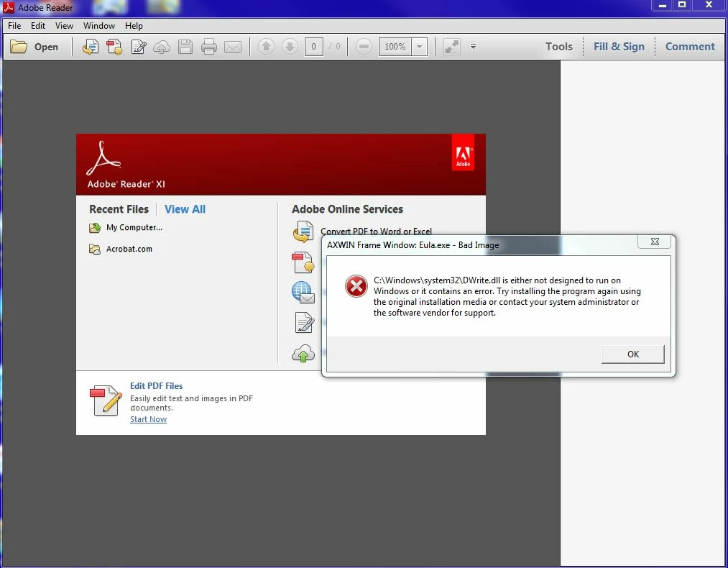Open the Comment pane
Image resolution: width=728 pixels, height=568 pixels.
tap(690, 47)
